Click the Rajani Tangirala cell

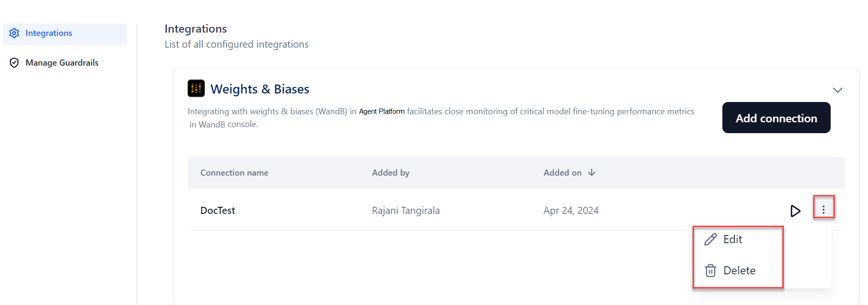406,211
